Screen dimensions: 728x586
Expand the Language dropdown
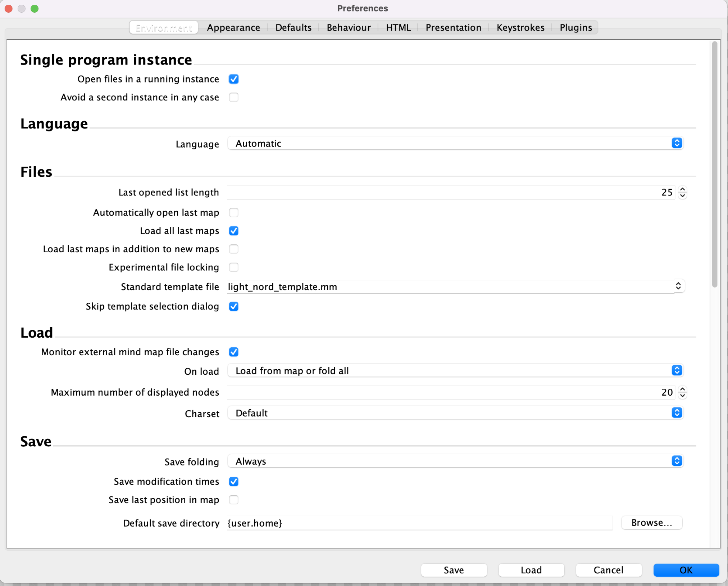click(x=677, y=143)
